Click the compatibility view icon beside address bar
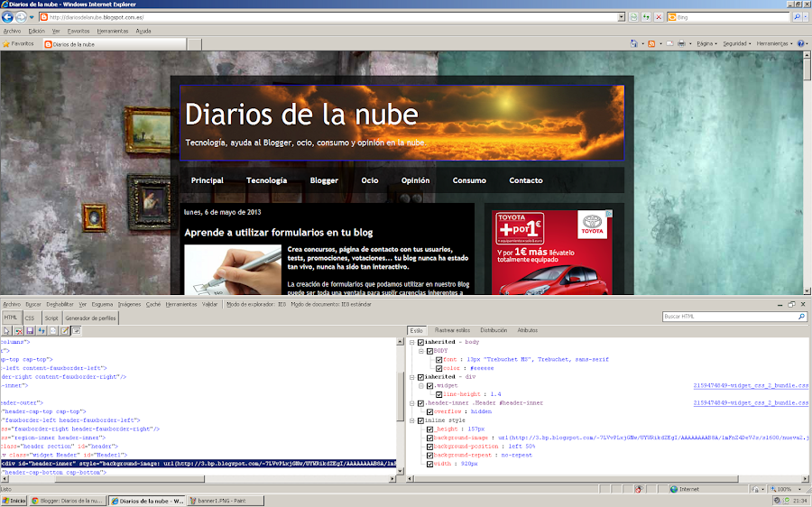This screenshot has height=507, width=812. [x=633, y=17]
